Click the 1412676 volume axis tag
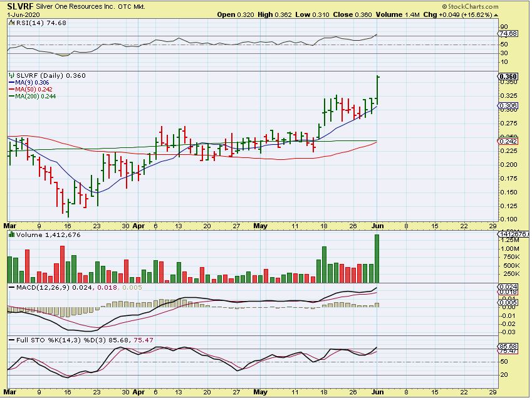This screenshot has width=532, height=400. click(513, 234)
